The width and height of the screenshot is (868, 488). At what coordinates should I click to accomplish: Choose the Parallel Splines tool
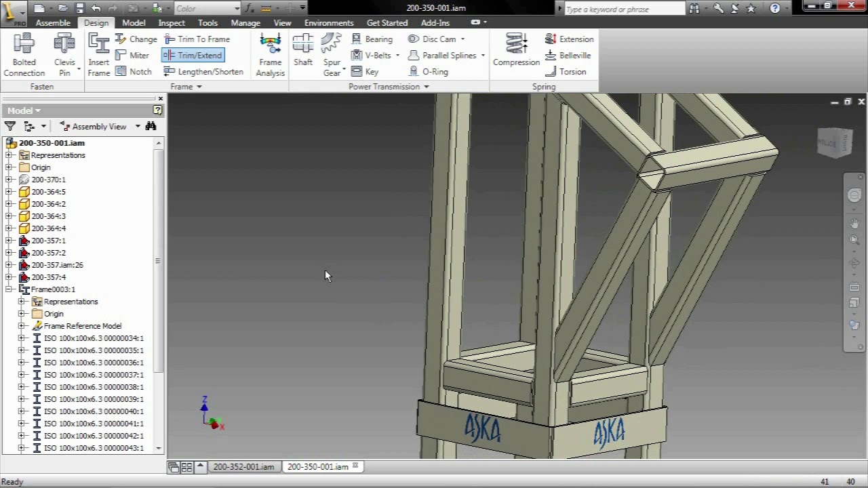[442, 56]
